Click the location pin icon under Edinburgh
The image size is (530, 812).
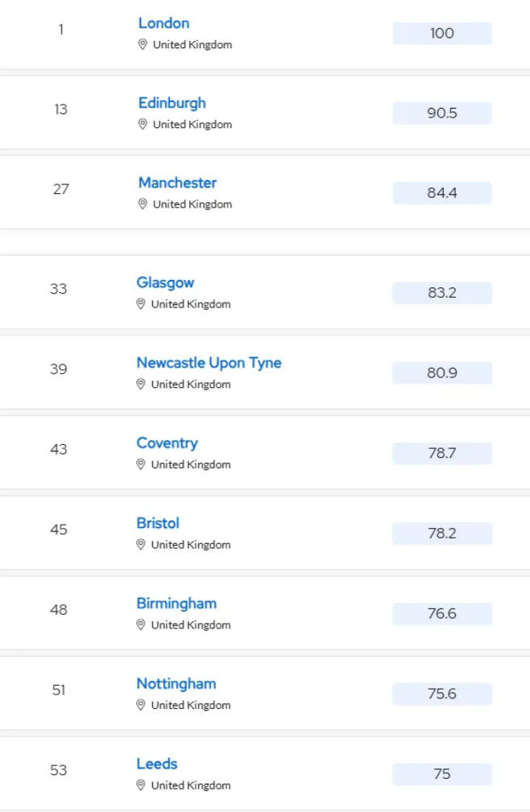click(143, 124)
